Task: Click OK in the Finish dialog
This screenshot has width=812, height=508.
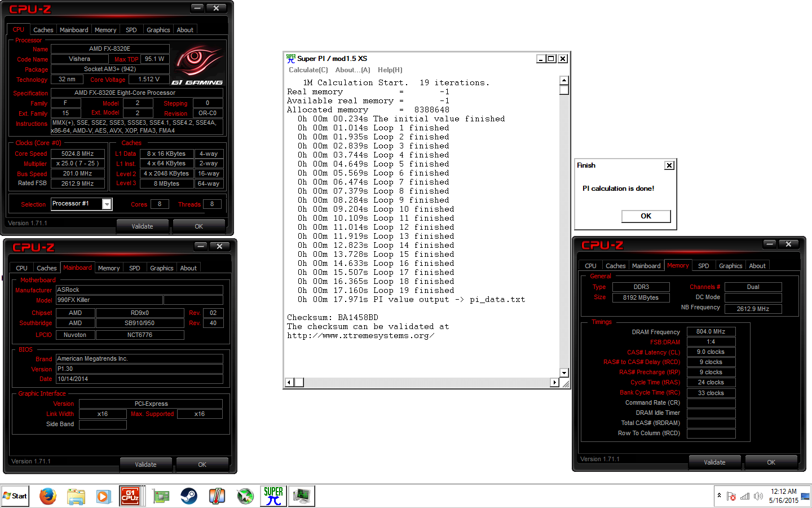Action: (x=646, y=216)
